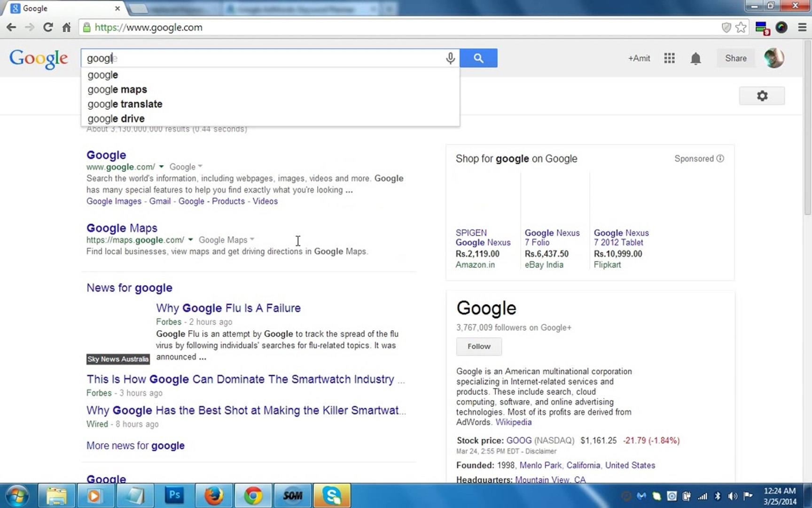Open Photoshop from the taskbar
812x508 pixels.
click(x=174, y=495)
